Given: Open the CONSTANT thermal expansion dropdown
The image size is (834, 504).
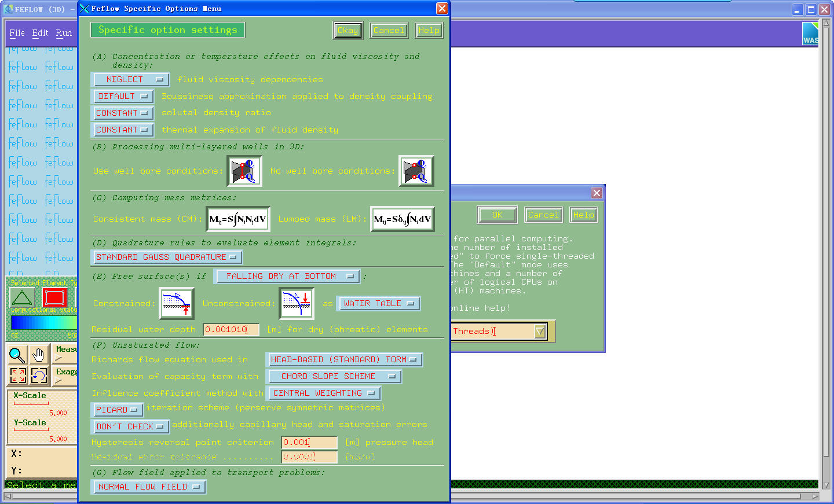Looking at the screenshot, I should click(123, 130).
